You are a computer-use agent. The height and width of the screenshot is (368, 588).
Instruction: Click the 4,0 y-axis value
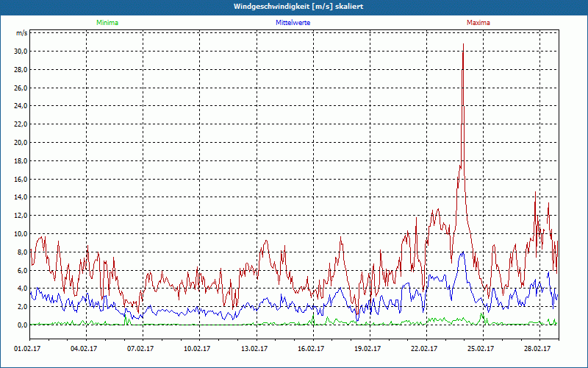(x=23, y=289)
